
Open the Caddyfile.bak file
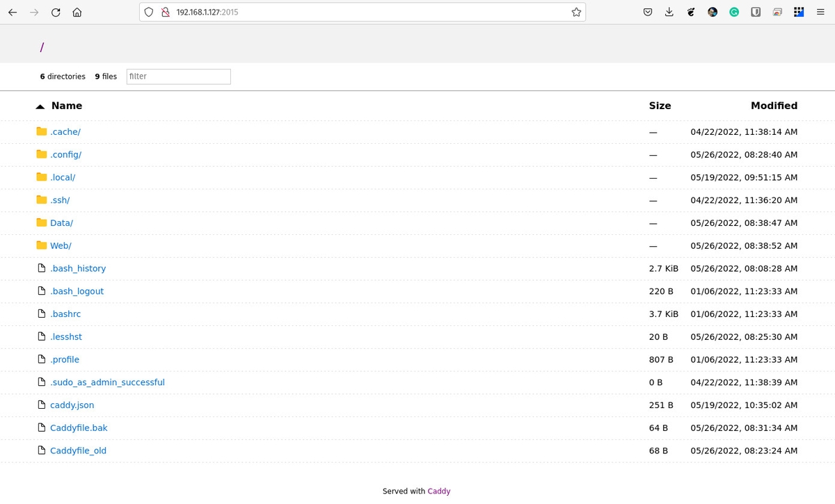(78, 428)
